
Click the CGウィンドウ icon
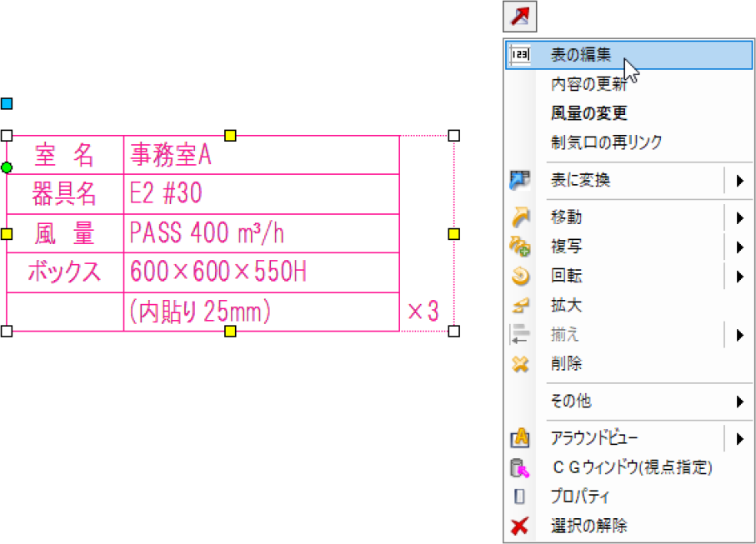coord(520,468)
